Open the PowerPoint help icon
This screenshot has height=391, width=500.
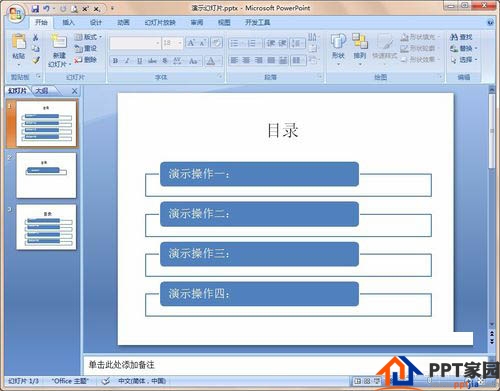click(x=490, y=23)
